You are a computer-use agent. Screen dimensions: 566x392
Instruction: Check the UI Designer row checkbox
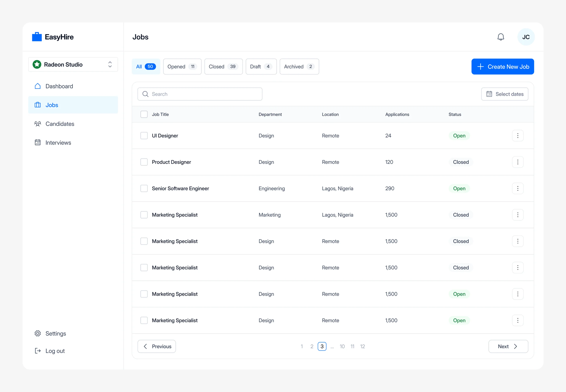click(x=144, y=136)
